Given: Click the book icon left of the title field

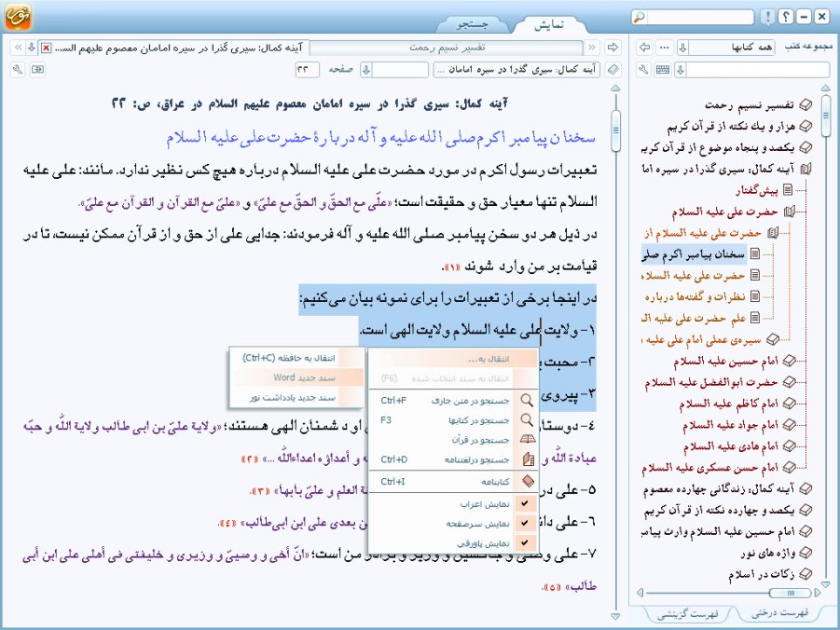Looking at the screenshot, I should [x=613, y=70].
